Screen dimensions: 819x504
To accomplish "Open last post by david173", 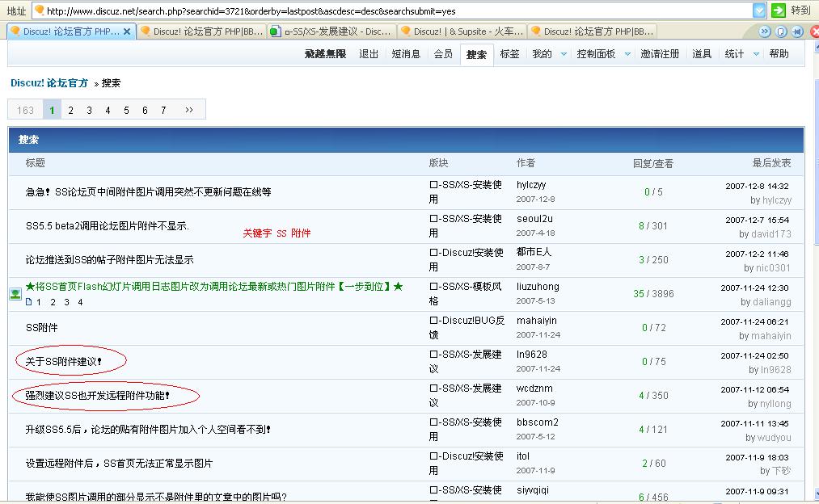I will 771,234.
